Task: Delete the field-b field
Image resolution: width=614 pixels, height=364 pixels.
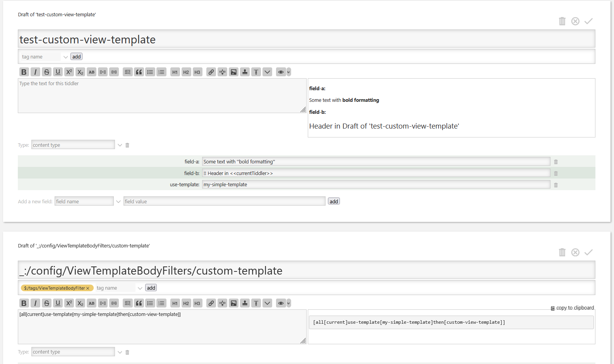Action: coord(556,173)
